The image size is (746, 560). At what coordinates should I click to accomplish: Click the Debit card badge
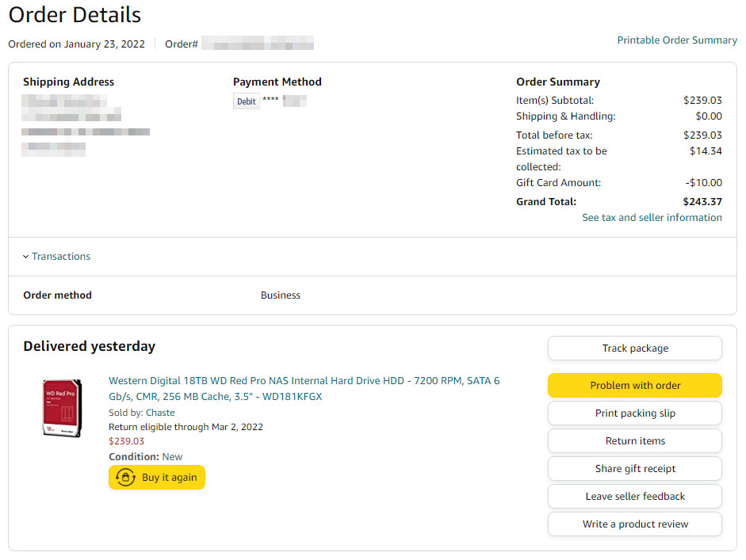tap(247, 101)
